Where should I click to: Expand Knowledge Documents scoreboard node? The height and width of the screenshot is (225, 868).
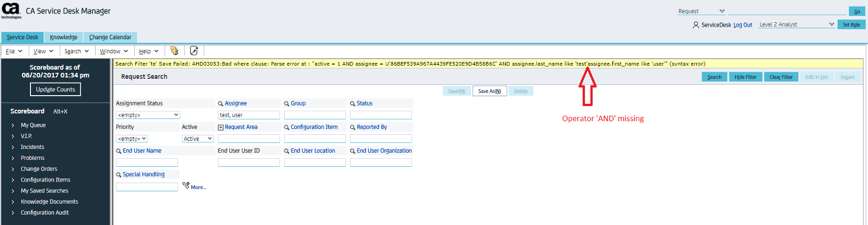pyautogui.click(x=12, y=202)
